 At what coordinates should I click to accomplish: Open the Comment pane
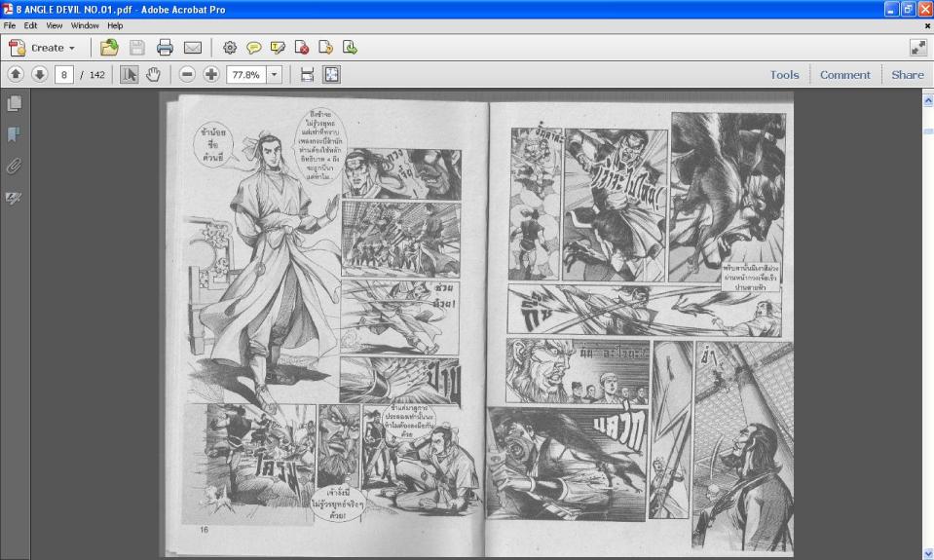click(844, 75)
